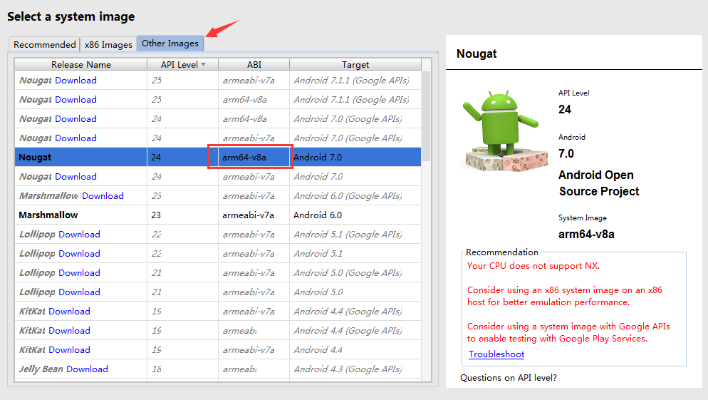Download Lollipop Android 5.0 non-Google image

[x=79, y=291]
